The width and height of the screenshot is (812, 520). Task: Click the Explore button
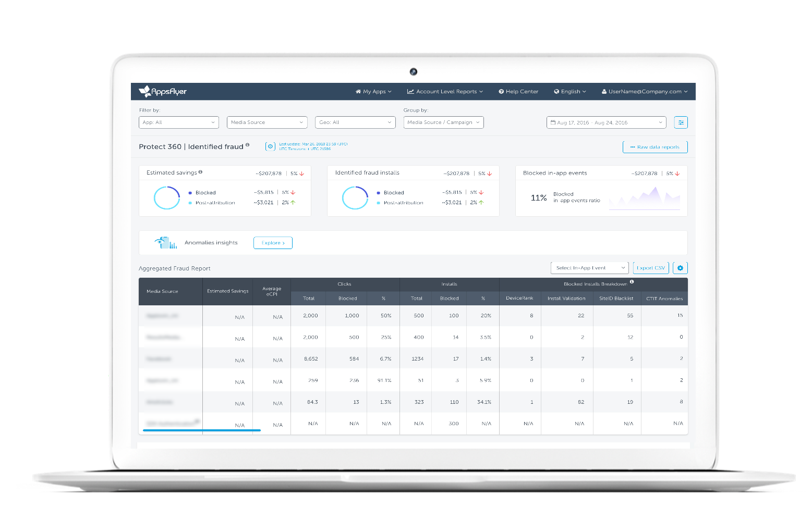273,243
